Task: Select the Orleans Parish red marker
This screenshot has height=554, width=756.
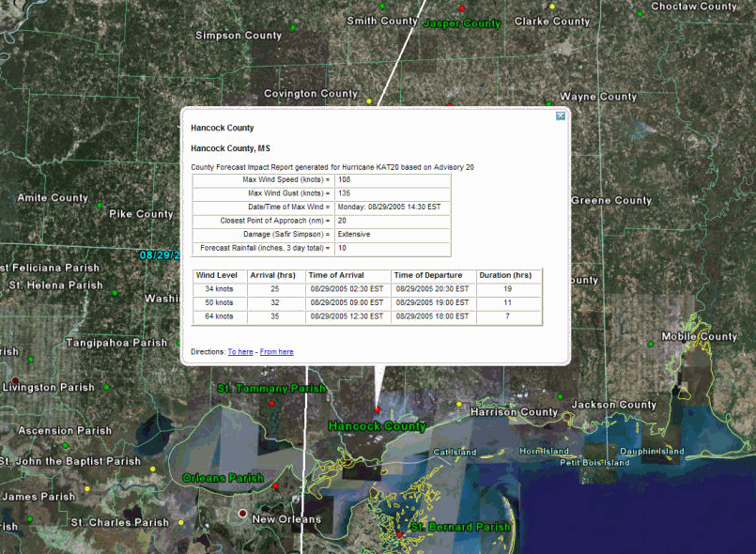Action: (275, 486)
